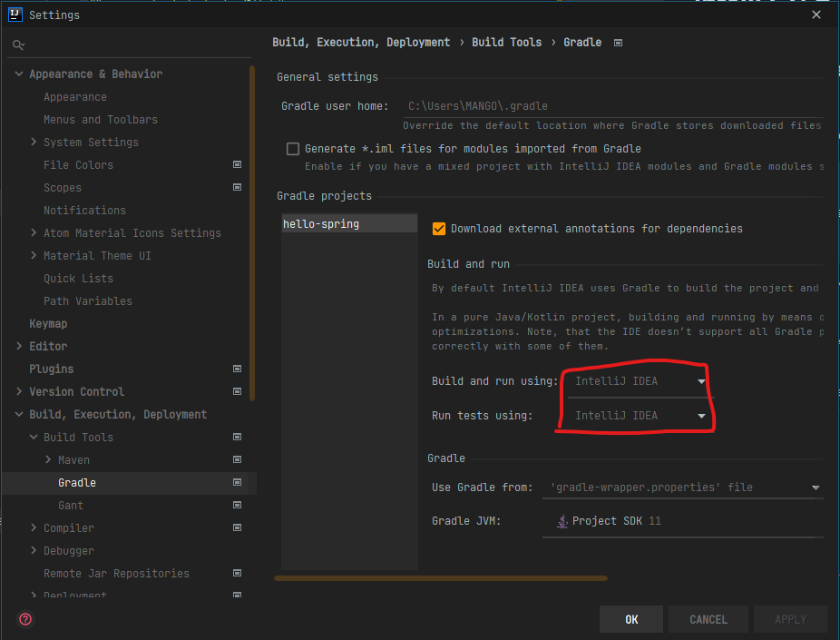
Task: Click the CANCEL button
Action: 708,620
